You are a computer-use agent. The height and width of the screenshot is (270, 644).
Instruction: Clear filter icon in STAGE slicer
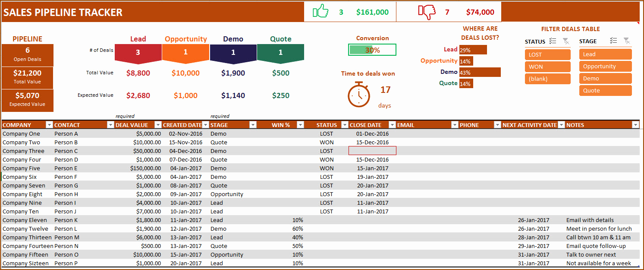tap(627, 41)
